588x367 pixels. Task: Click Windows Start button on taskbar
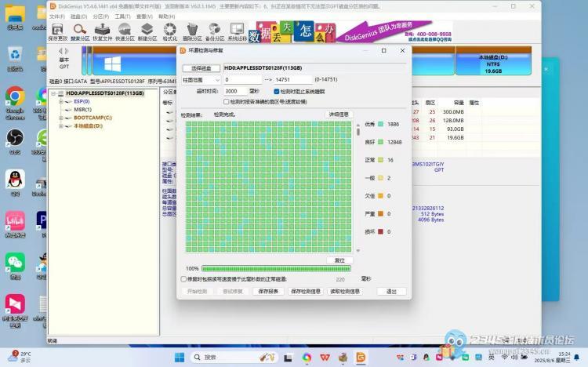click(x=180, y=358)
